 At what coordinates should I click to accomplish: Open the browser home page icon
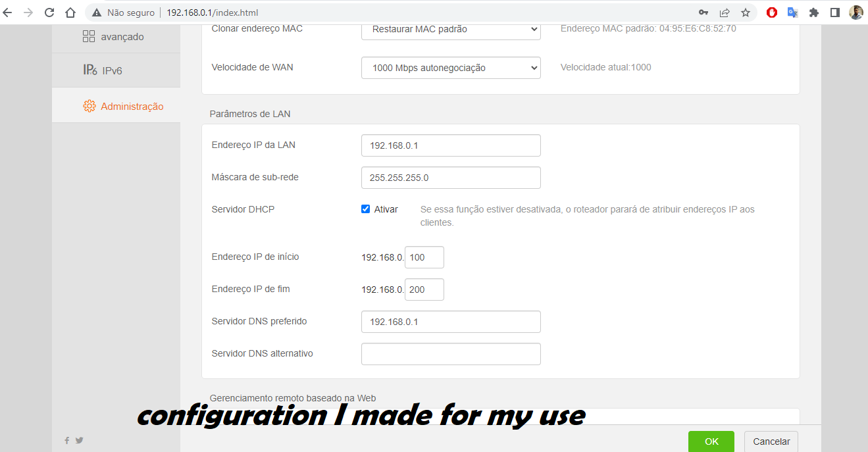[70, 13]
